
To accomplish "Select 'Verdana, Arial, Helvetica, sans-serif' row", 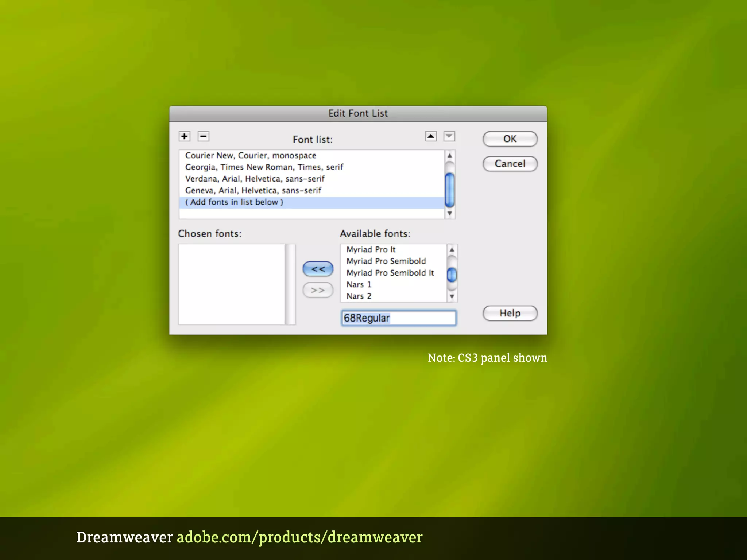I will (x=312, y=179).
